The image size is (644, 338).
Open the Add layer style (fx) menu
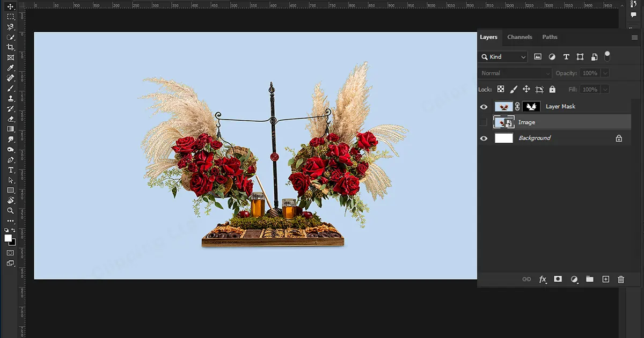[543, 279]
